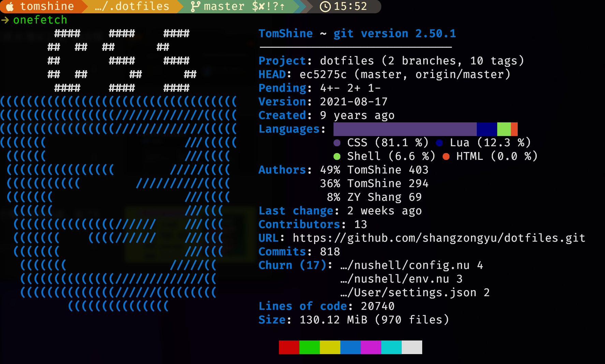Click the Pending value '4+- 2+ 1-'

(350, 88)
